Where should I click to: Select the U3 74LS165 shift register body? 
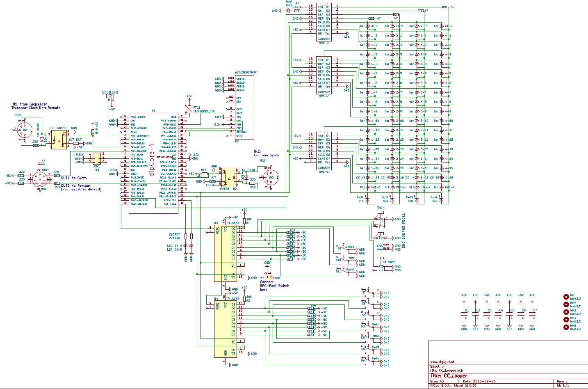[226, 254]
